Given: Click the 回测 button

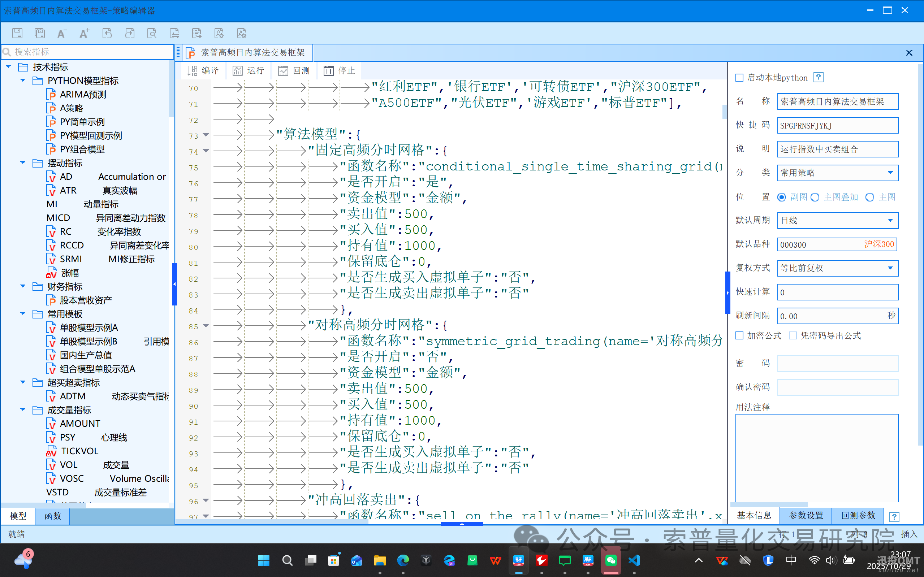Looking at the screenshot, I should 294,71.
